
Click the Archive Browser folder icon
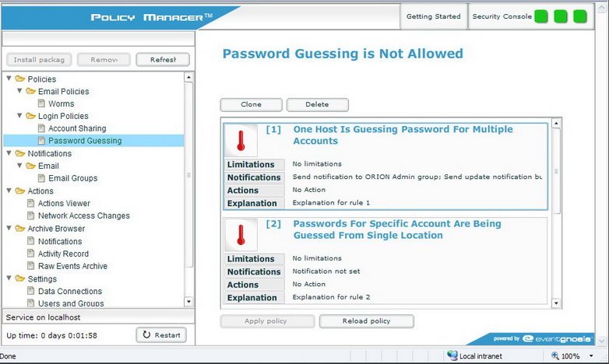click(19, 228)
